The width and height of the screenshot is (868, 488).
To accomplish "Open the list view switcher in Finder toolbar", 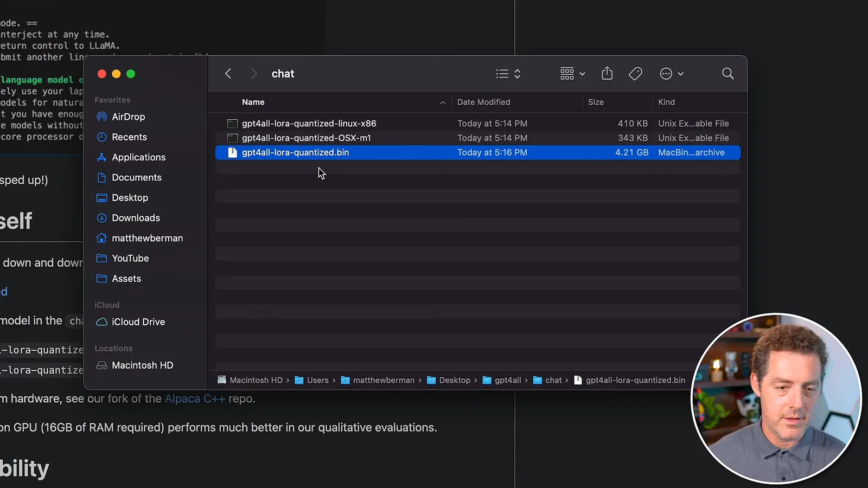I will (508, 74).
